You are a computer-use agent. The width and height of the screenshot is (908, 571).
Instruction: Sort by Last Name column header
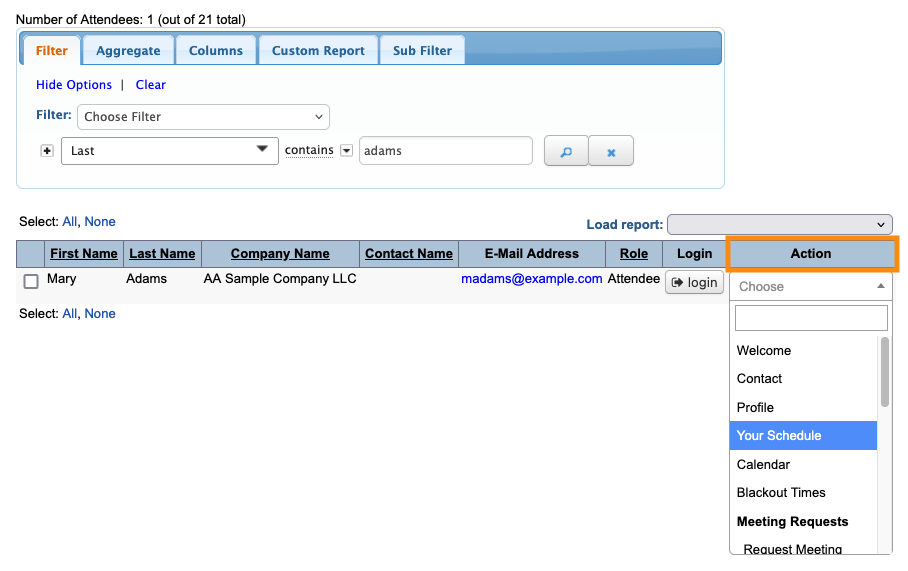(162, 254)
